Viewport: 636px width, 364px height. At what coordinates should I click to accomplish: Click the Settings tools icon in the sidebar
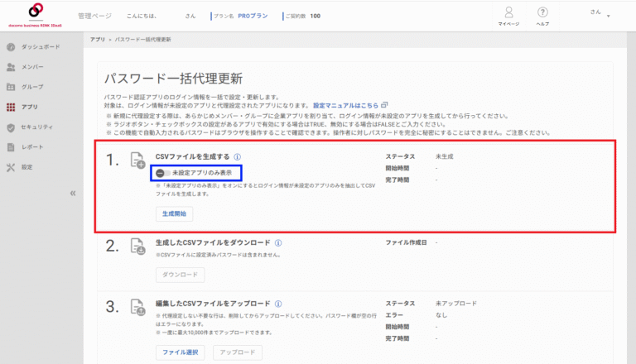(11, 167)
